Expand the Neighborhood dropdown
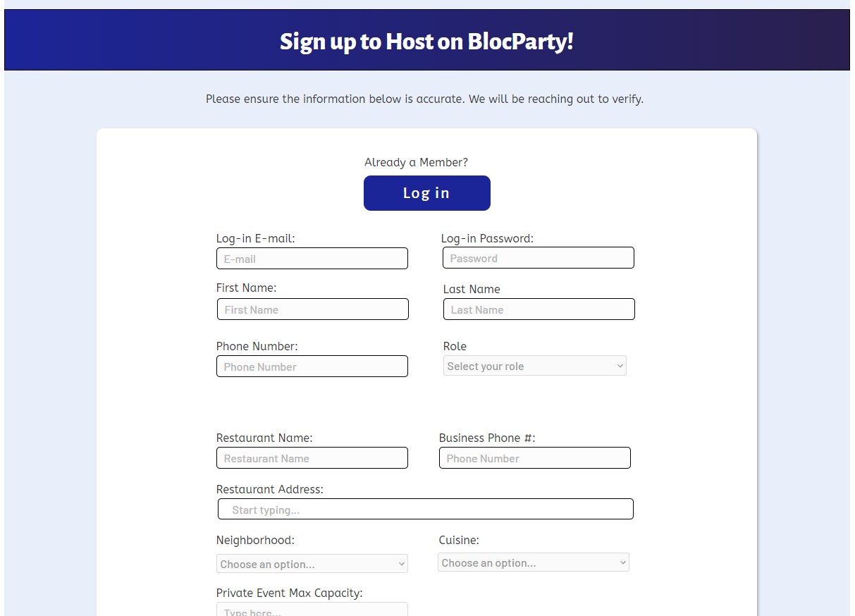Viewport: 855px width, 616px height. (x=312, y=564)
